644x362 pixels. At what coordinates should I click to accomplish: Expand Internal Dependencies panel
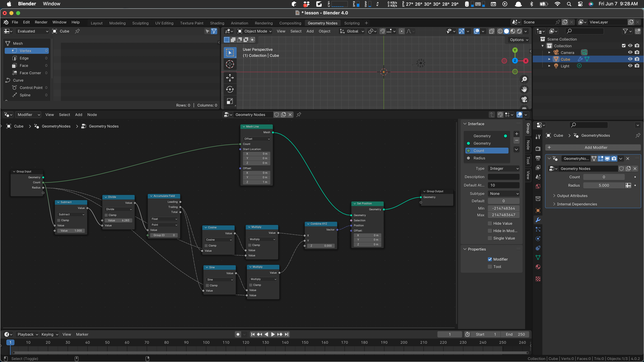(577, 204)
